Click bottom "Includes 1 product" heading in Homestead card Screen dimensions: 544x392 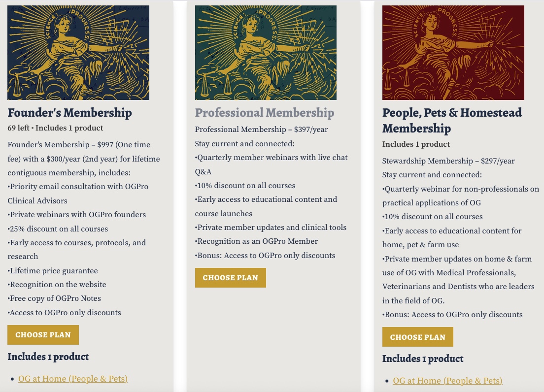pyautogui.click(x=423, y=359)
